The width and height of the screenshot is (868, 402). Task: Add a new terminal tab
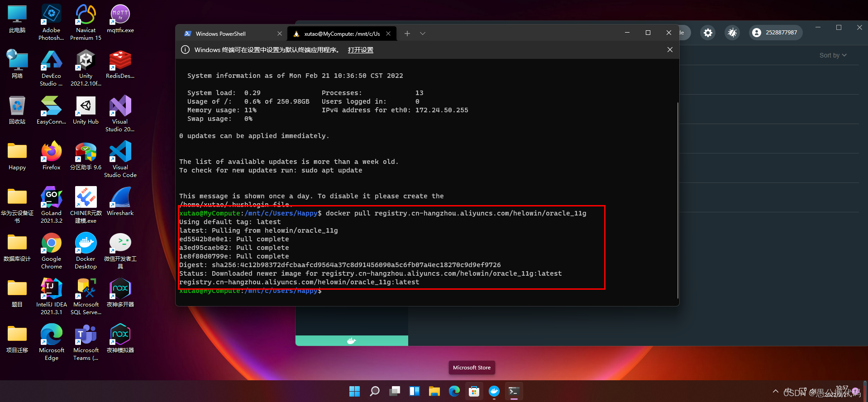click(x=407, y=33)
